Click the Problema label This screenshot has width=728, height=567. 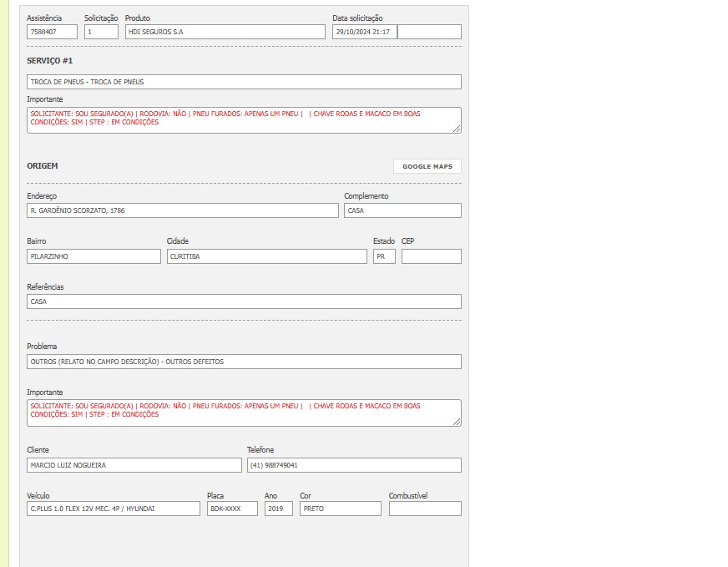(42, 347)
